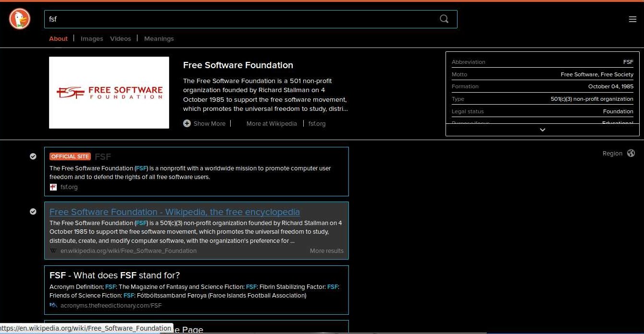This screenshot has height=334, width=644.
Task: Click the fsf.org favicon in first result
Action: [x=53, y=187]
